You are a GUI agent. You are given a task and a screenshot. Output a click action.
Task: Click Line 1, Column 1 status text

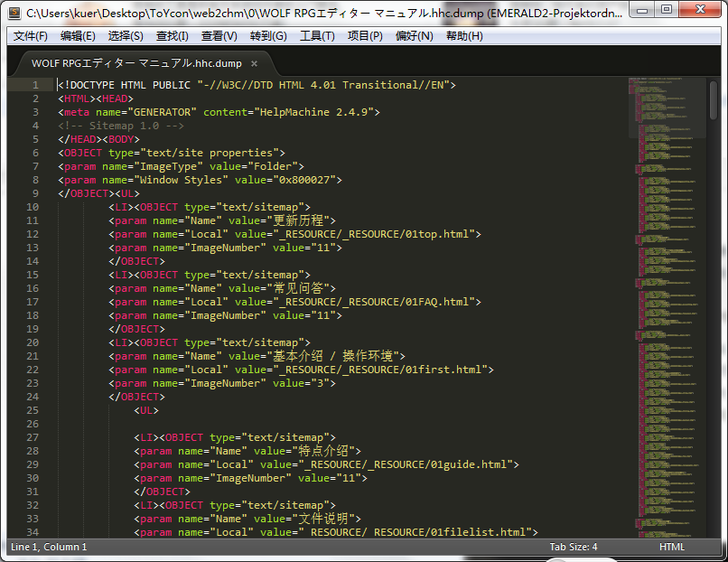pos(49,548)
